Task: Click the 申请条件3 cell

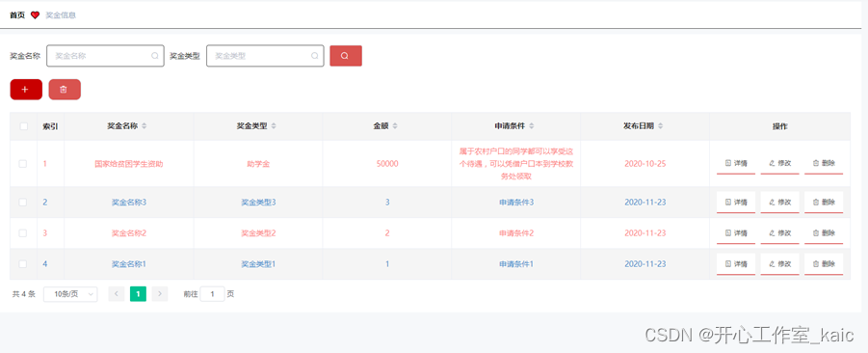Action: (516, 203)
